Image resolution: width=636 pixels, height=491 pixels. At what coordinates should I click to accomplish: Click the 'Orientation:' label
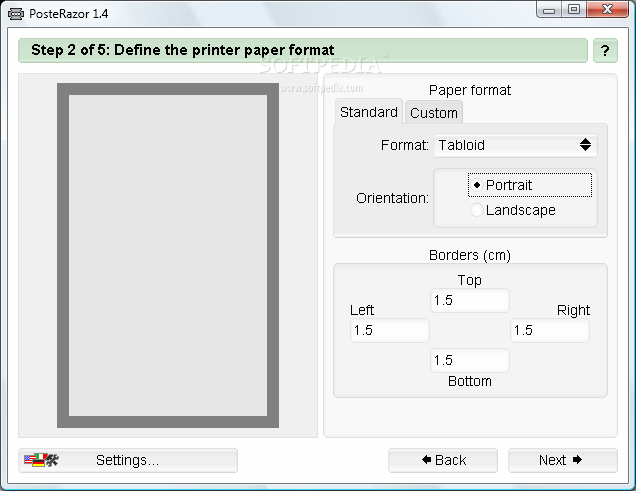[x=392, y=198]
